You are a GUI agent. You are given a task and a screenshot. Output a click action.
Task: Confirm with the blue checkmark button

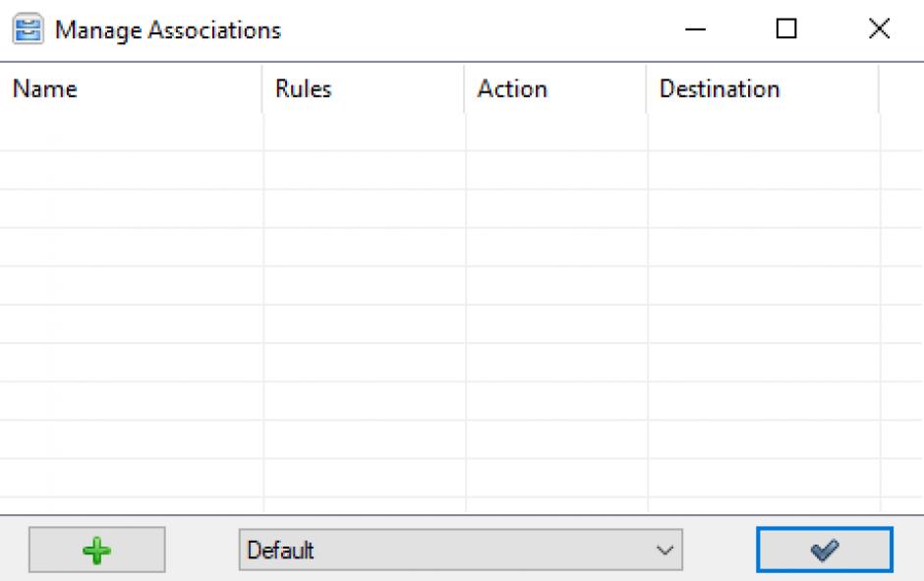coord(824,550)
